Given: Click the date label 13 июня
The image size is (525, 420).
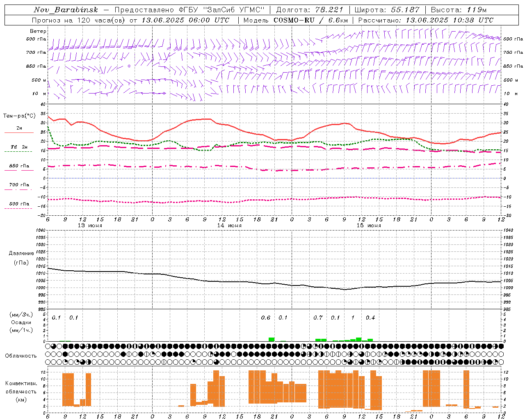Looking at the screenshot, I should pos(90,226).
